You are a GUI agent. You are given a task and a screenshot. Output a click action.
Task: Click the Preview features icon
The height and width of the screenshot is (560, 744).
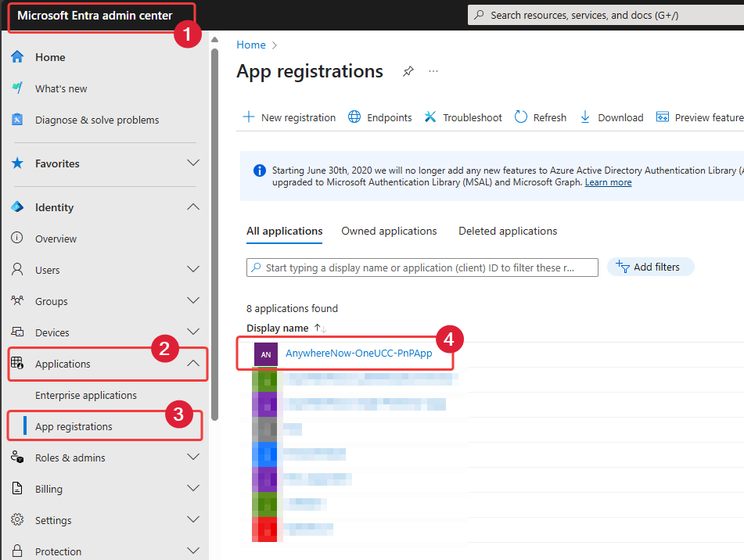(x=663, y=117)
